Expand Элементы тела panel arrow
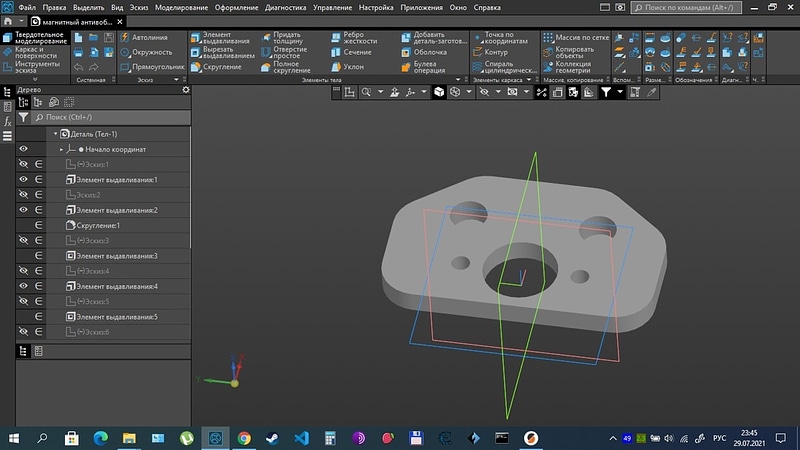Image resolution: width=800 pixels, height=450 pixels. [458, 80]
